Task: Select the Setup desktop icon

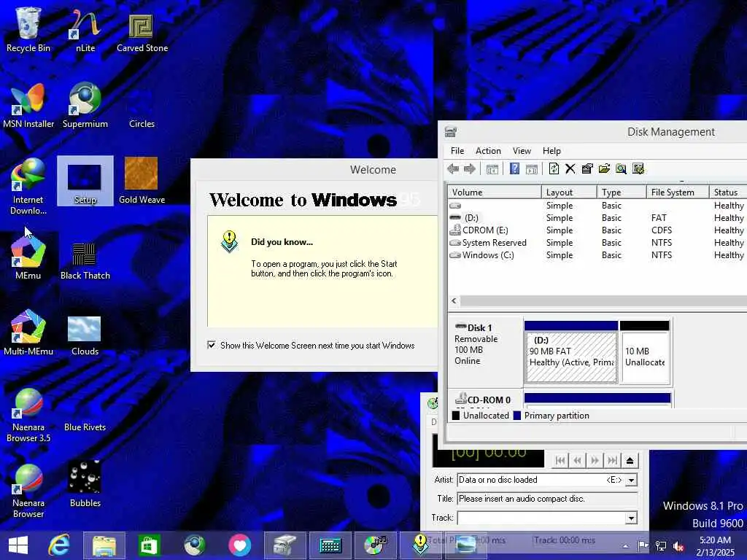Action: pyautogui.click(x=85, y=182)
